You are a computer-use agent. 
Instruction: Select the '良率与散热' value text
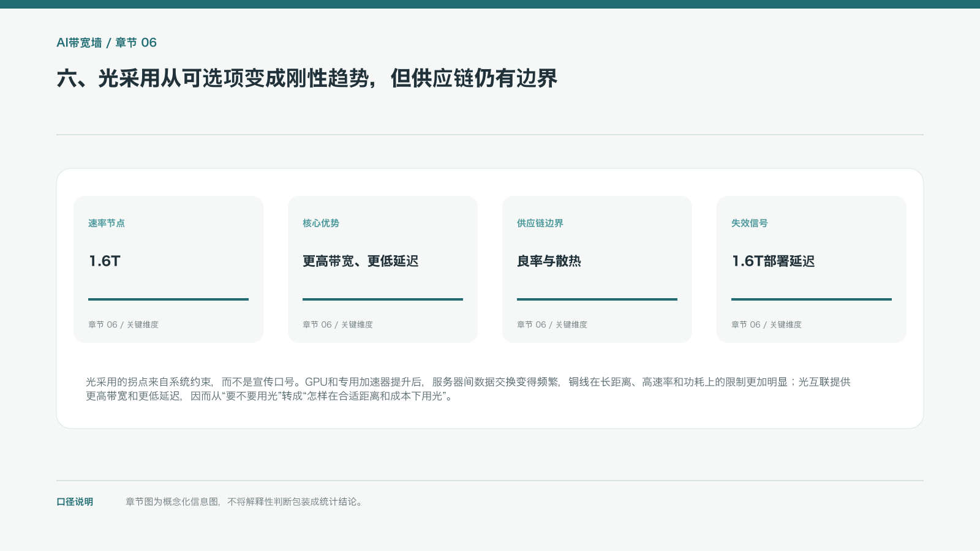(x=549, y=261)
